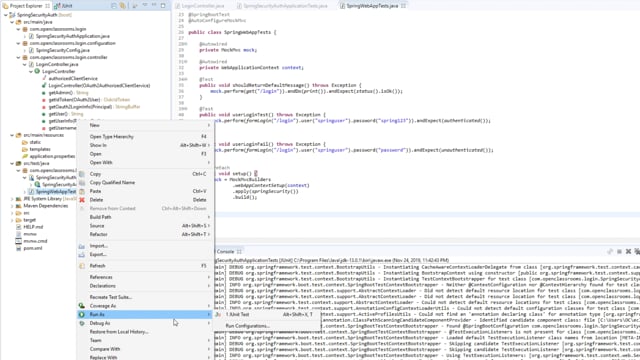640x360 pixels.
Task: Click the Collapse All icon in Project Explorer toolbar
Action: coord(114,6)
